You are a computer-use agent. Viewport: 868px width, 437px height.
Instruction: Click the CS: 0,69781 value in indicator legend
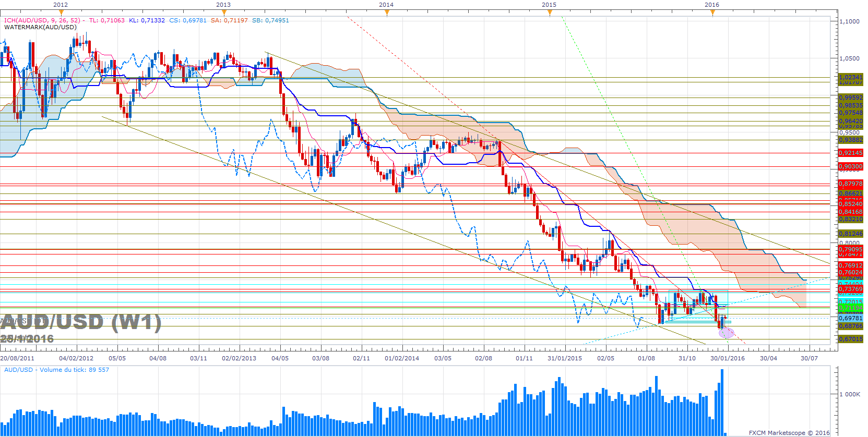pos(188,20)
